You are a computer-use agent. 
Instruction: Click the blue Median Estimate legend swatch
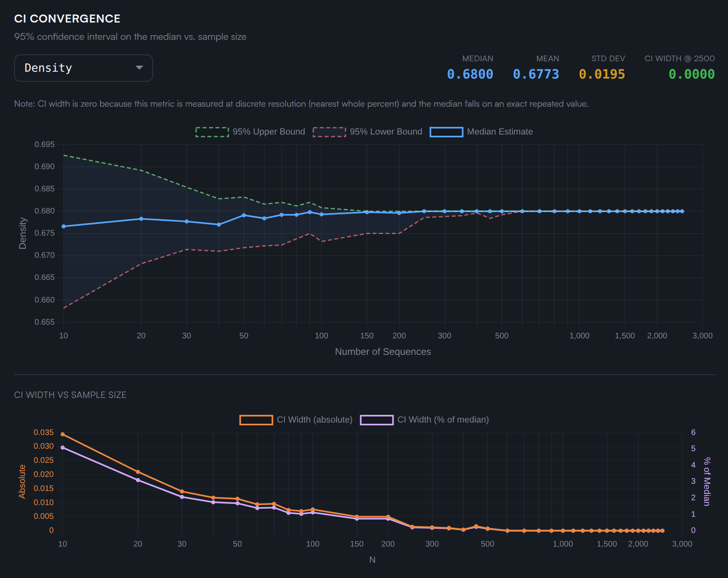pyautogui.click(x=446, y=132)
